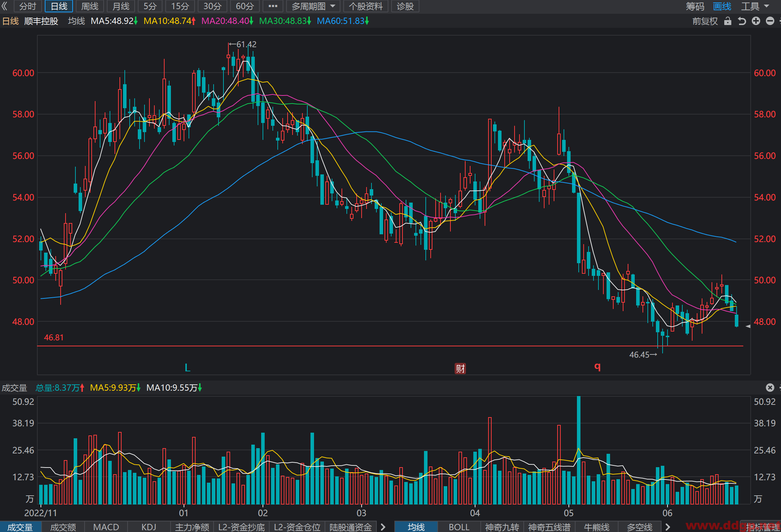Toggle the 画线 drawing mode
781x532 pixels.
point(722,6)
